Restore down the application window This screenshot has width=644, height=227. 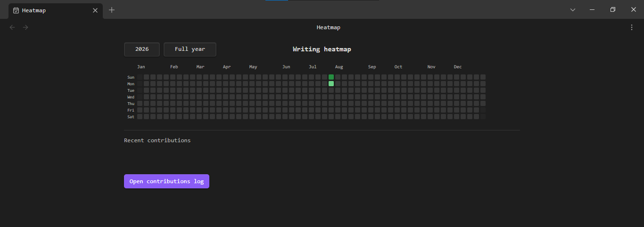point(613,10)
